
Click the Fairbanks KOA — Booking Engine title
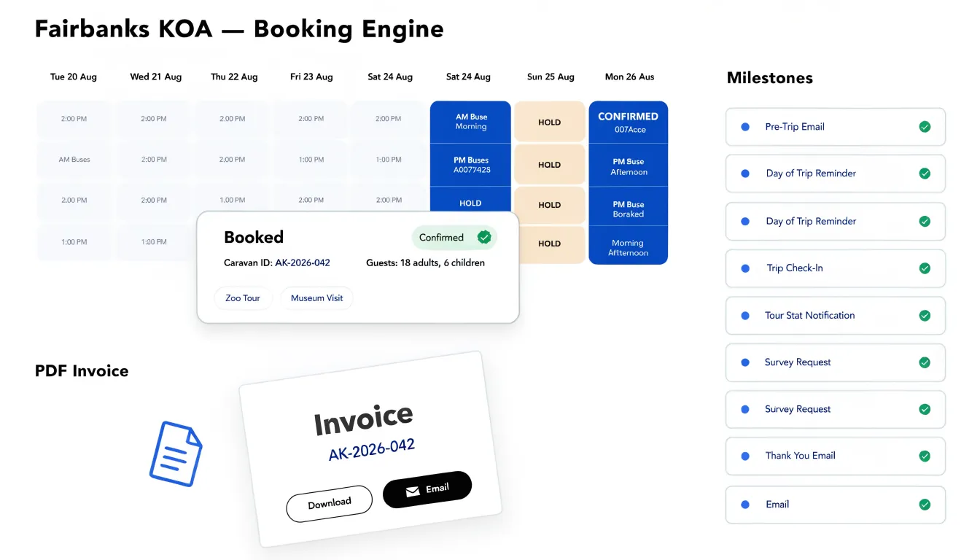239,29
